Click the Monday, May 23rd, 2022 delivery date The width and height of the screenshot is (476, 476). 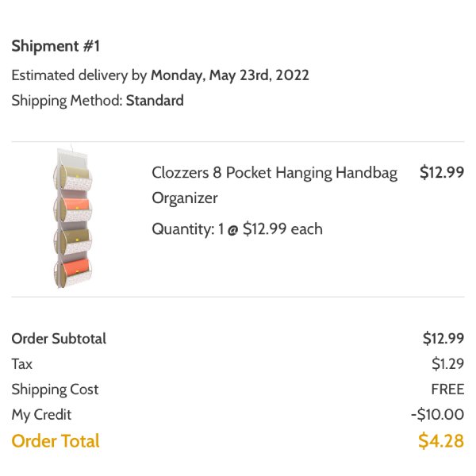tap(230, 75)
